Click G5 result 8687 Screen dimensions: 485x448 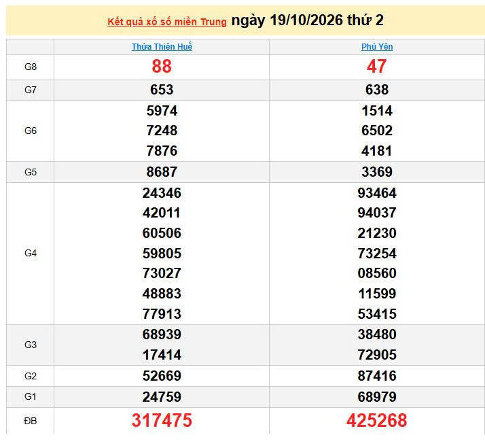pos(162,172)
